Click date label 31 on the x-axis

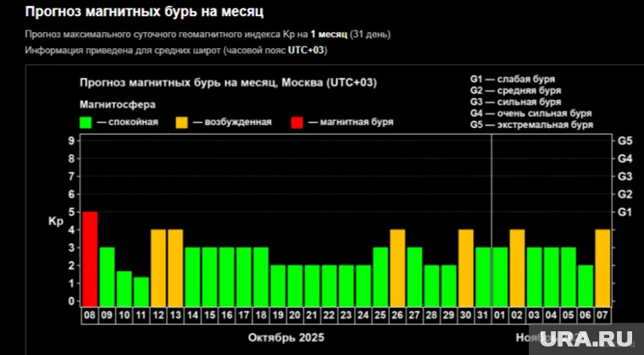[482, 314]
